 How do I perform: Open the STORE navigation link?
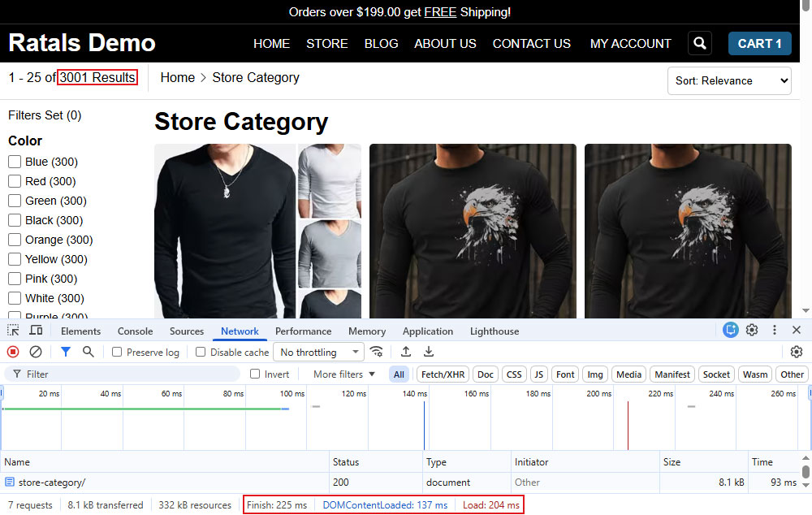point(326,44)
